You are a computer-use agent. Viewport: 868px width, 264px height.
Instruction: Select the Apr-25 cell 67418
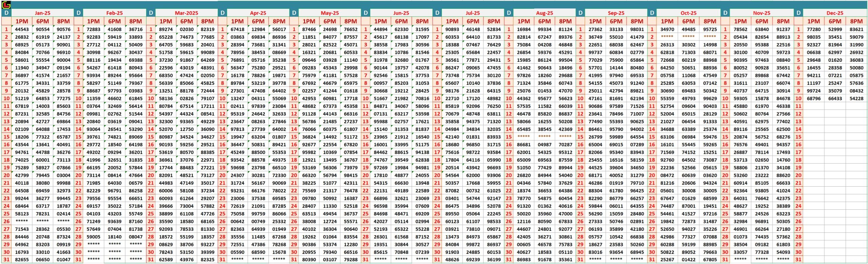pyautogui.click(x=237, y=30)
